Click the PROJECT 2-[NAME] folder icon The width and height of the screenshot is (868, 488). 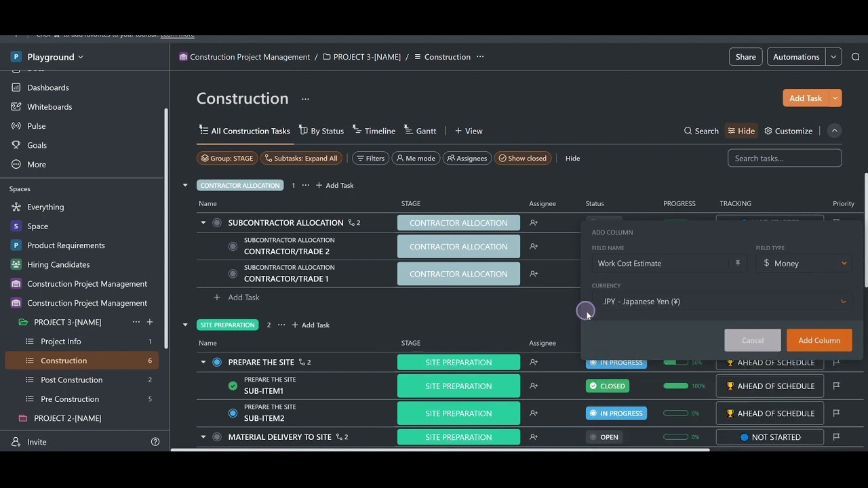point(23,418)
